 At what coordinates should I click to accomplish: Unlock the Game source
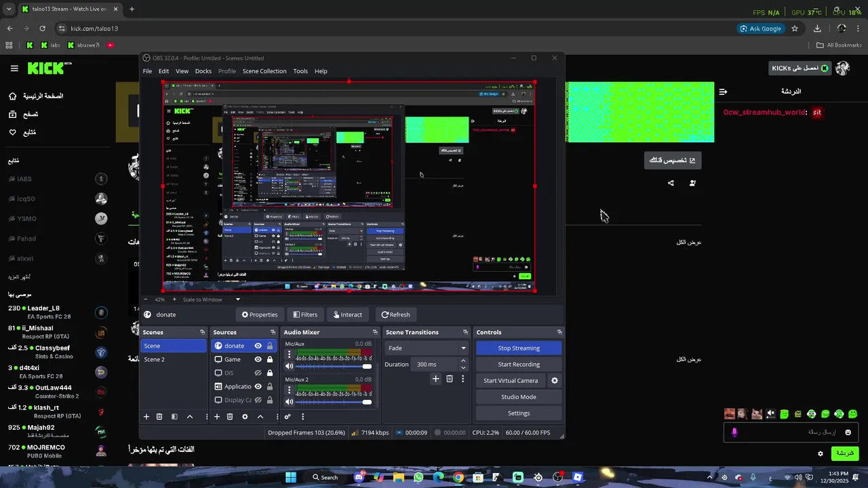[270, 359]
